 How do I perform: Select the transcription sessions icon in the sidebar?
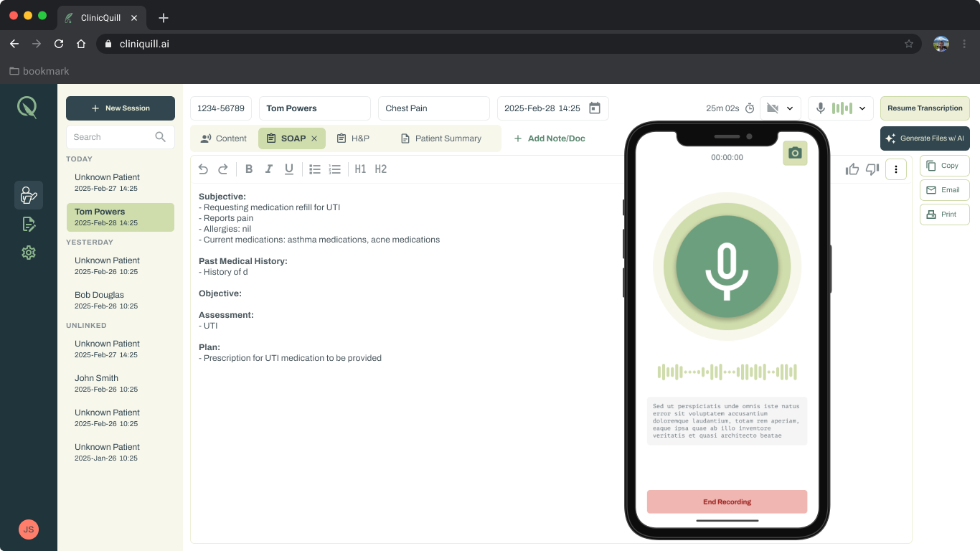(x=29, y=194)
